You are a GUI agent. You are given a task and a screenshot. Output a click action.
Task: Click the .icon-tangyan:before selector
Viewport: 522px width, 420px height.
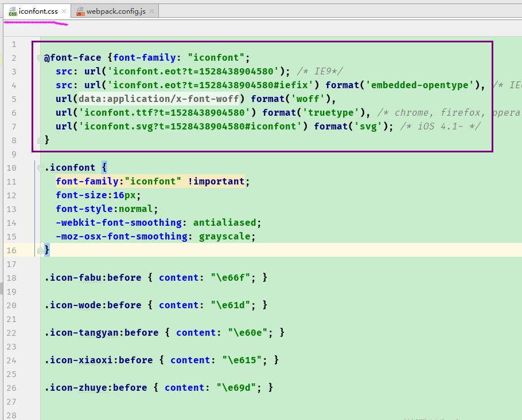(x=102, y=332)
